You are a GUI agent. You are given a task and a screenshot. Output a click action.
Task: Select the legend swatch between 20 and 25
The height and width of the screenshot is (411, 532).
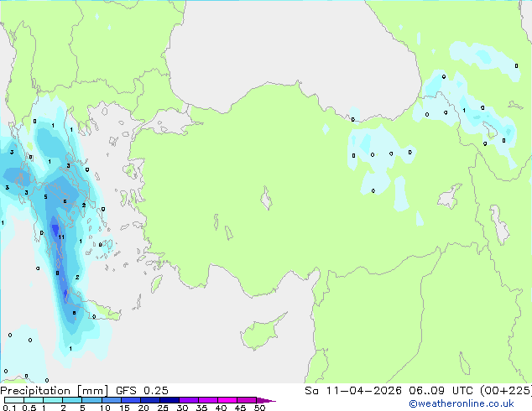[150, 400]
